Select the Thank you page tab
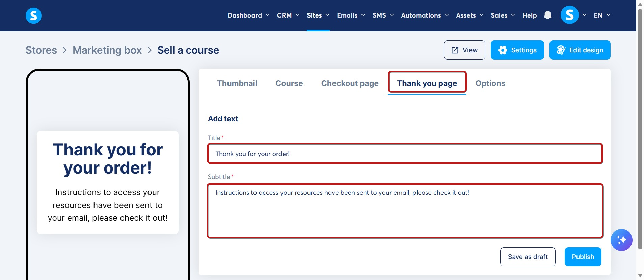Image resolution: width=644 pixels, height=280 pixels. [427, 83]
